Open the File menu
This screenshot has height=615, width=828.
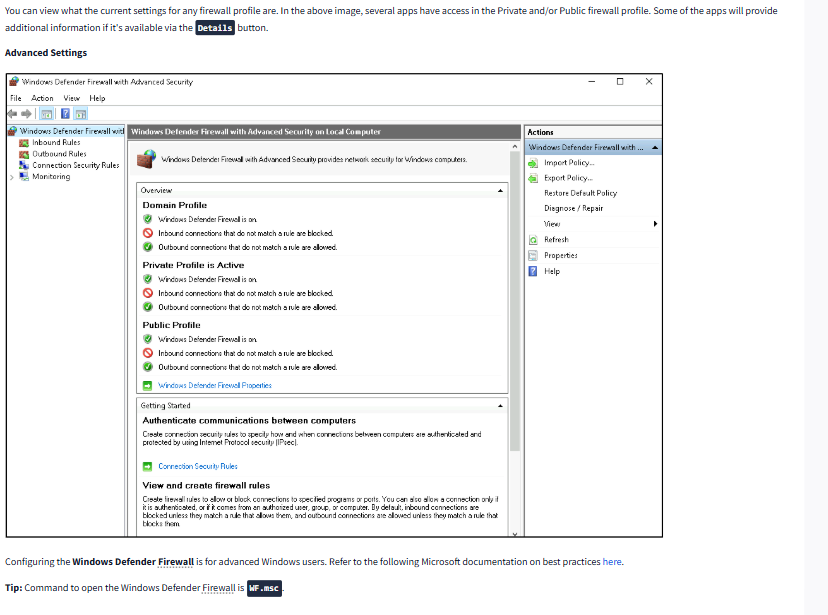pyautogui.click(x=15, y=98)
